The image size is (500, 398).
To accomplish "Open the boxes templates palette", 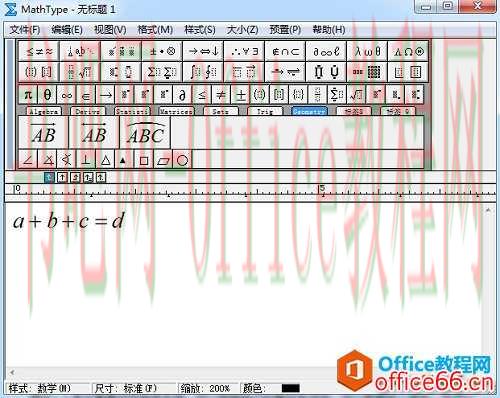I will pos(408,72).
